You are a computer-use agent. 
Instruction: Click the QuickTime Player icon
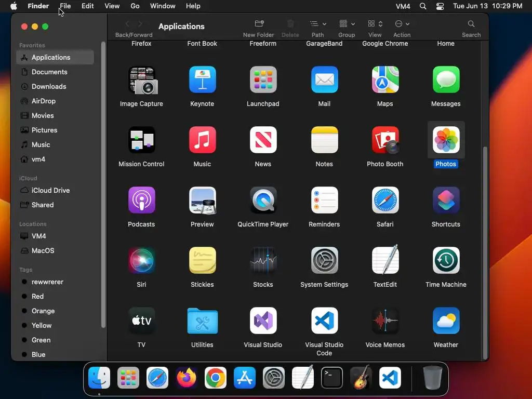[x=263, y=200]
